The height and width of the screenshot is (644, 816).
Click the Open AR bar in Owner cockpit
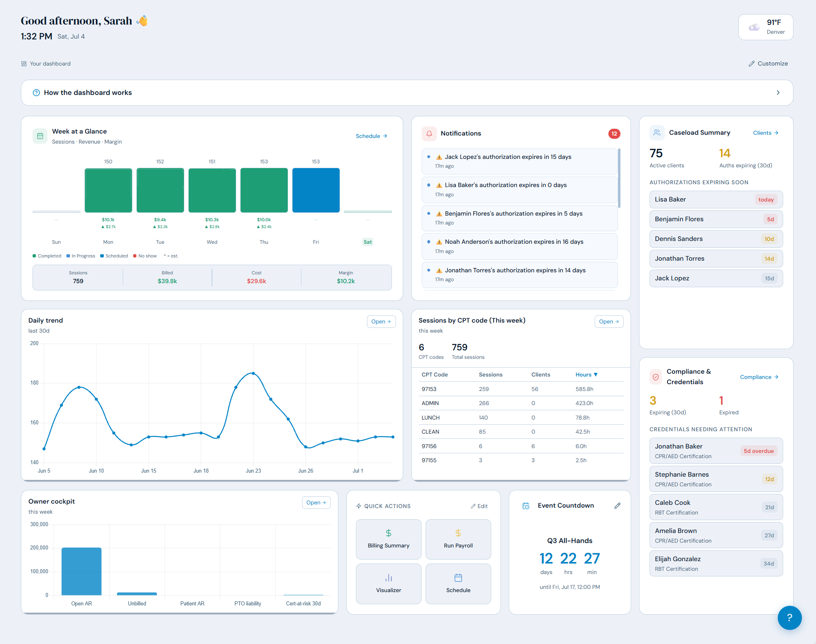pos(82,571)
